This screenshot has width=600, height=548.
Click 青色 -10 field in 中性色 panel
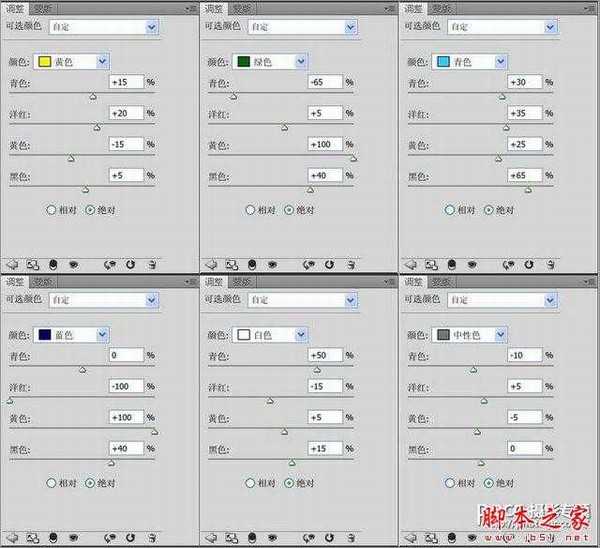coord(525,355)
